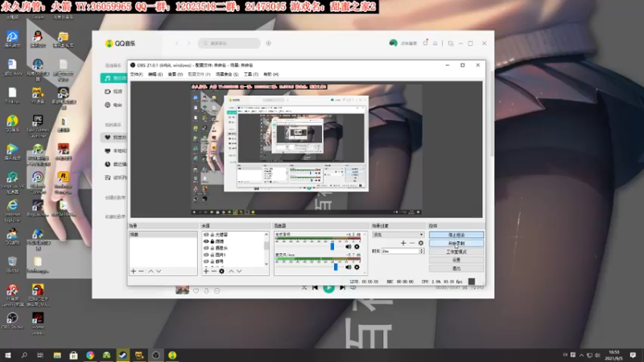Like the current song heart icon in QQ音乐 player

click(196, 290)
